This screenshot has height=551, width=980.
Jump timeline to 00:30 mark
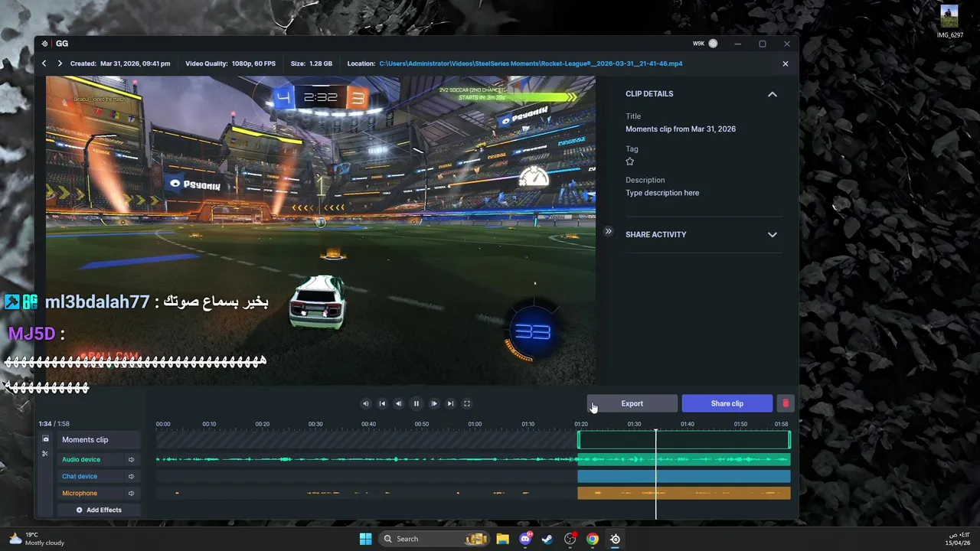pos(315,424)
